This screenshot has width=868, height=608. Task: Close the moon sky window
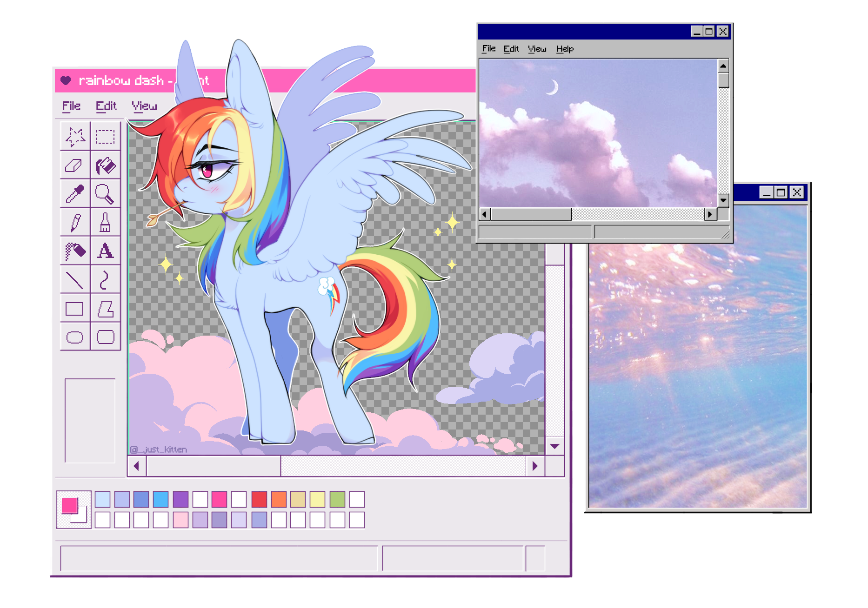pos(722,32)
